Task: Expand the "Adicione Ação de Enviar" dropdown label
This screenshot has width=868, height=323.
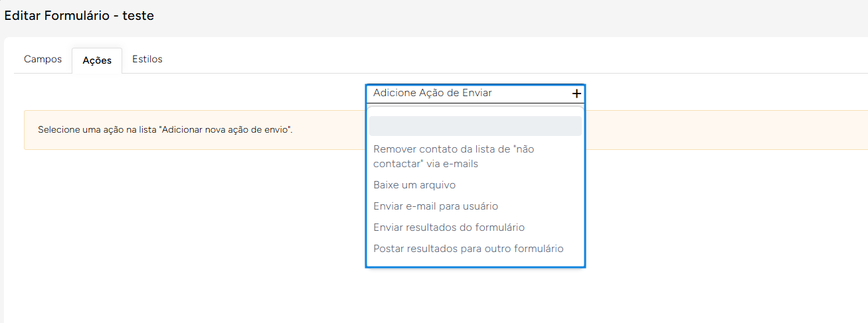Action: 432,94
